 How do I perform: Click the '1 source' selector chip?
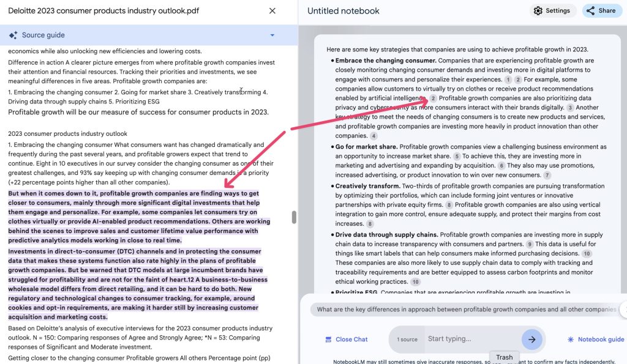point(407,340)
